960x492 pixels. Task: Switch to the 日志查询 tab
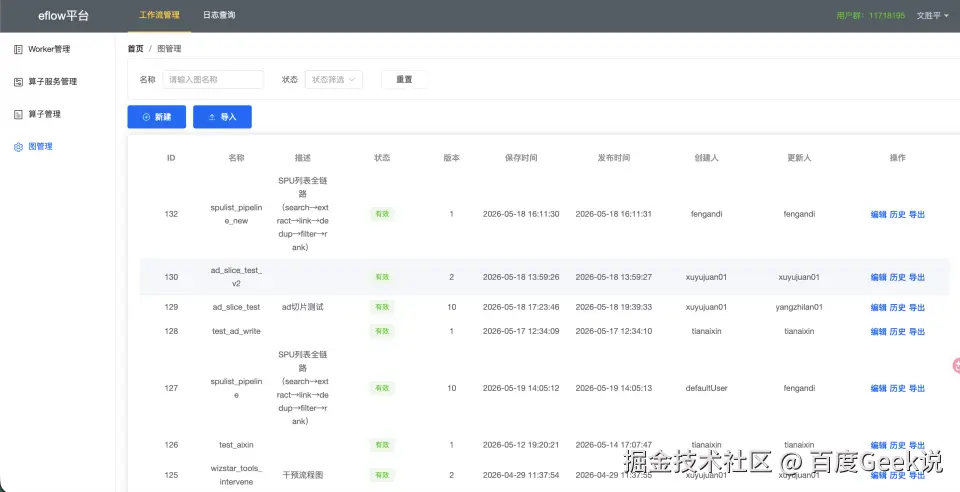click(219, 15)
